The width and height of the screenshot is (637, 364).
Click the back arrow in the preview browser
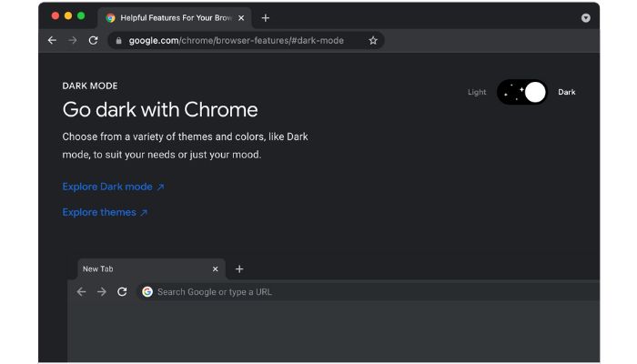81,292
